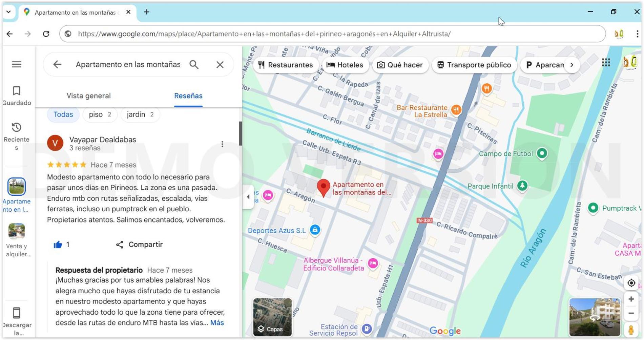Image resolution: width=644 pixels, height=340 pixels.
Task: Open a new browser tab
Action: tap(147, 12)
